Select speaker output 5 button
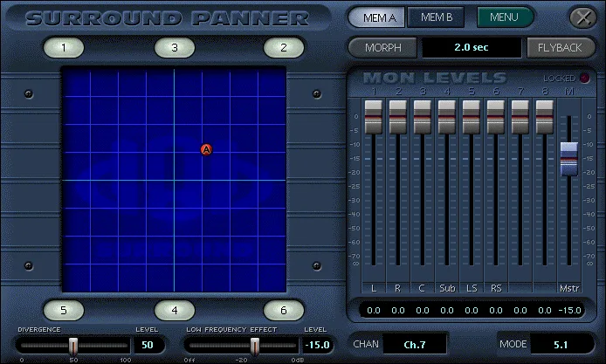This screenshot has height=364, width=606. click(x=64, y=310)
